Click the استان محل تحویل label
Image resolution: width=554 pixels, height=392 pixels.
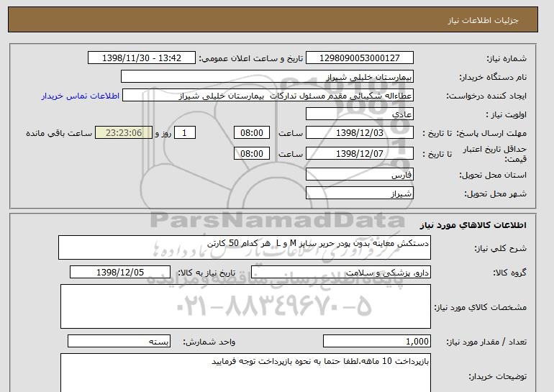point(493,175)
